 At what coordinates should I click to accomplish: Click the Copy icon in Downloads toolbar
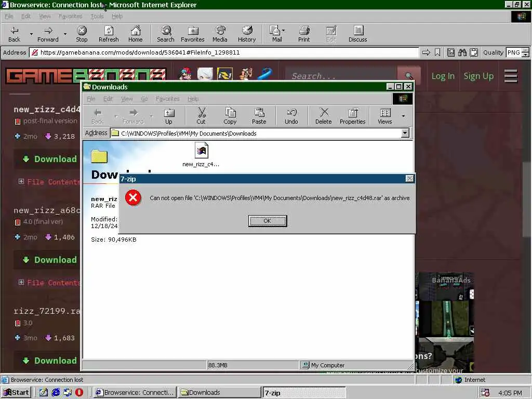[x=230, y=116]
